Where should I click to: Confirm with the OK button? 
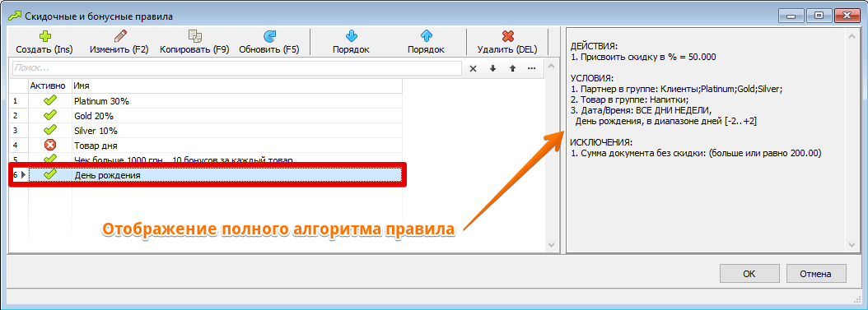[749, 274]
